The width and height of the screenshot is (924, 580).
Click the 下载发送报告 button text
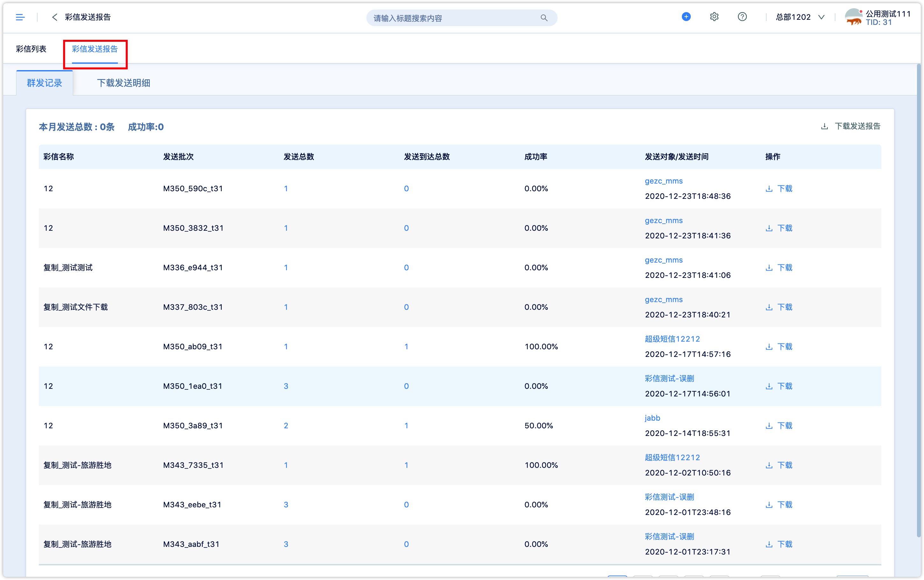point(857,126)
